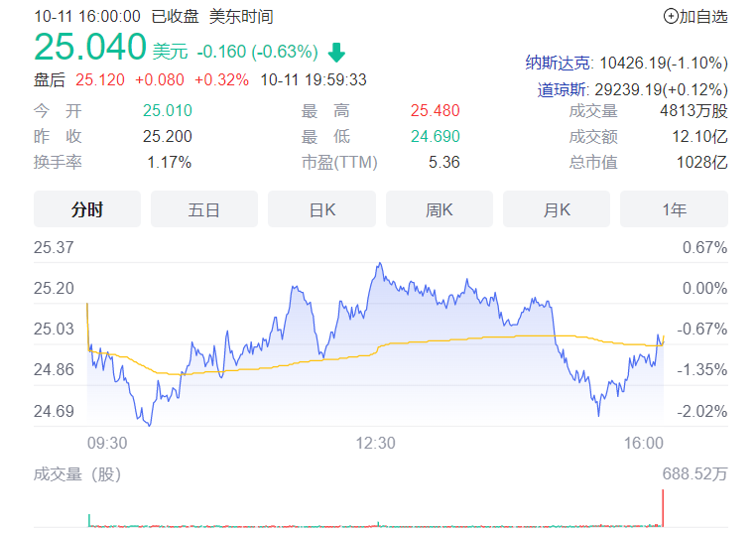This screenshot has height=533, width=756.
Task: Click the 市盈(TTM) value 5.36
Action: pos(443,162)
